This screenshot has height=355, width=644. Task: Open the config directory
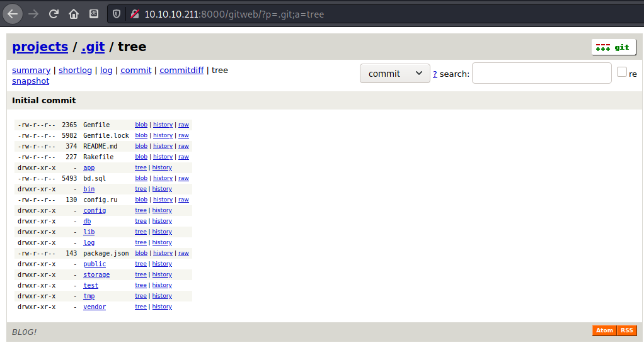95,210
